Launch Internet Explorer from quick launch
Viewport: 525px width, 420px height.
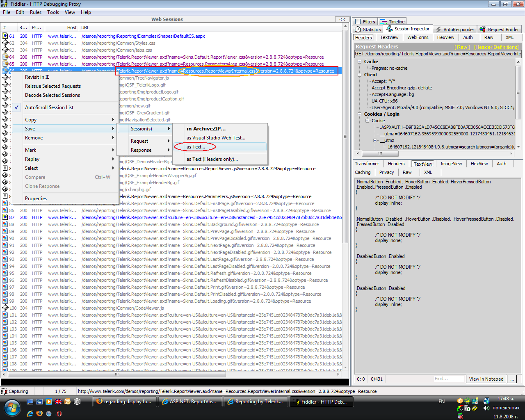click(x=30, y=413)
